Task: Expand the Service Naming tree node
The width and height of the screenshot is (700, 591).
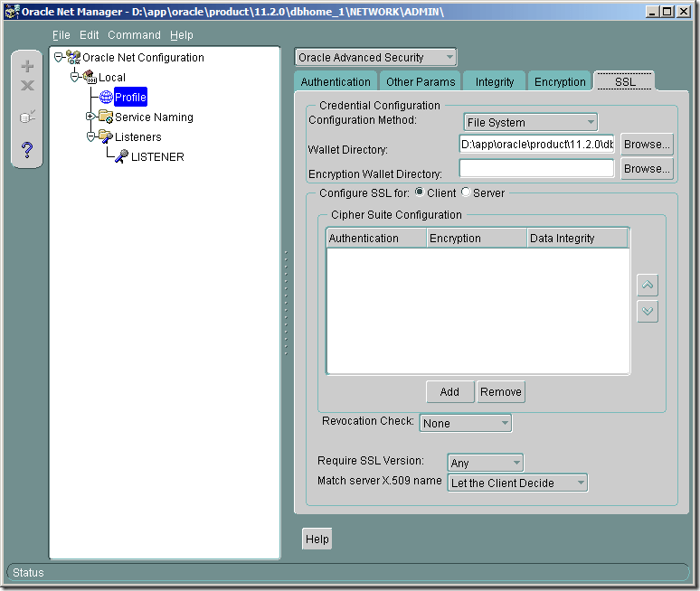Action: pyautogui.click(x=90, y=117)
